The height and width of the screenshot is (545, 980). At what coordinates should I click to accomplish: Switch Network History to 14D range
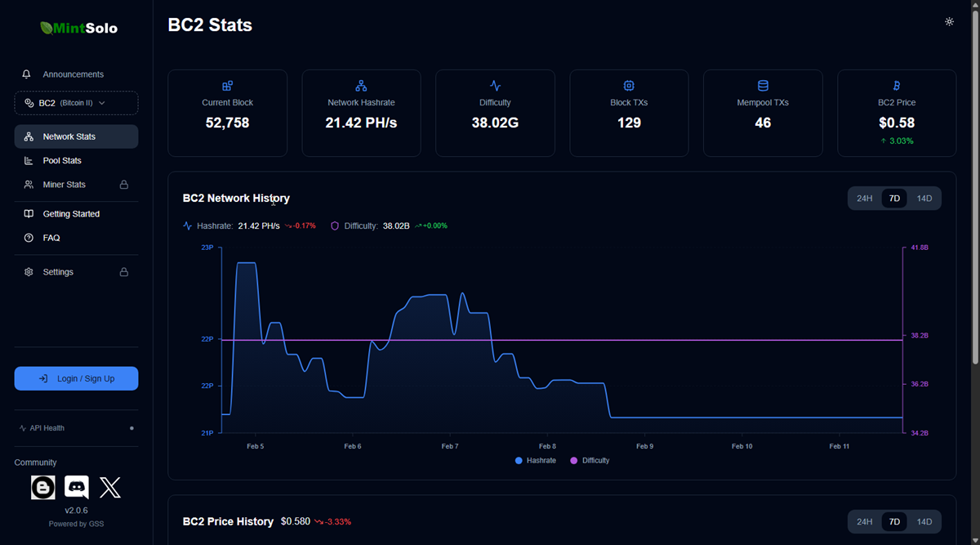pyautogui.click(x=924, y=199)
